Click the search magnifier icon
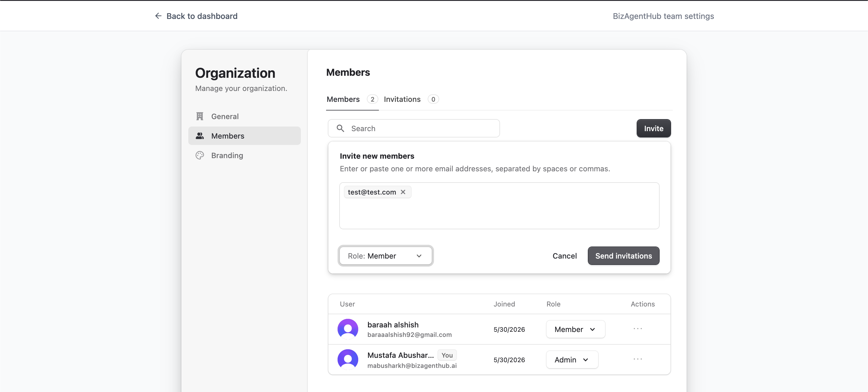The width and height of the screenshot is (868, 392). 340,128
